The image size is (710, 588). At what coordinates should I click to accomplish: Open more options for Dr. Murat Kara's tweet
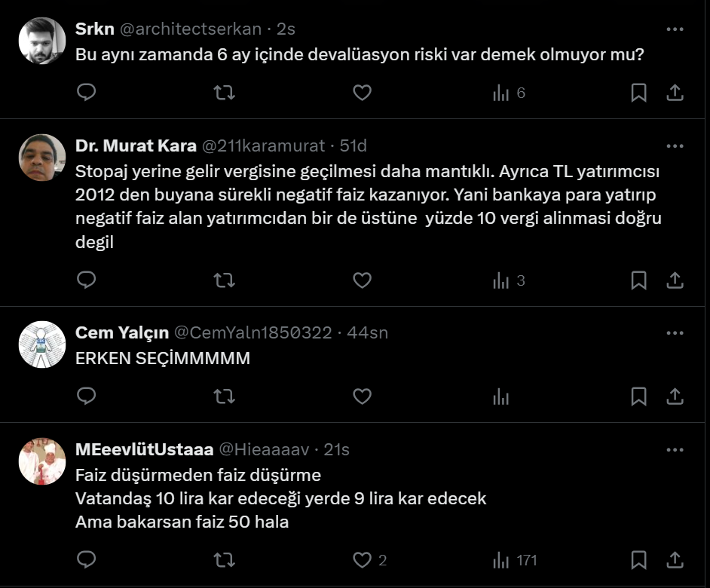click(x=675, y=146)
